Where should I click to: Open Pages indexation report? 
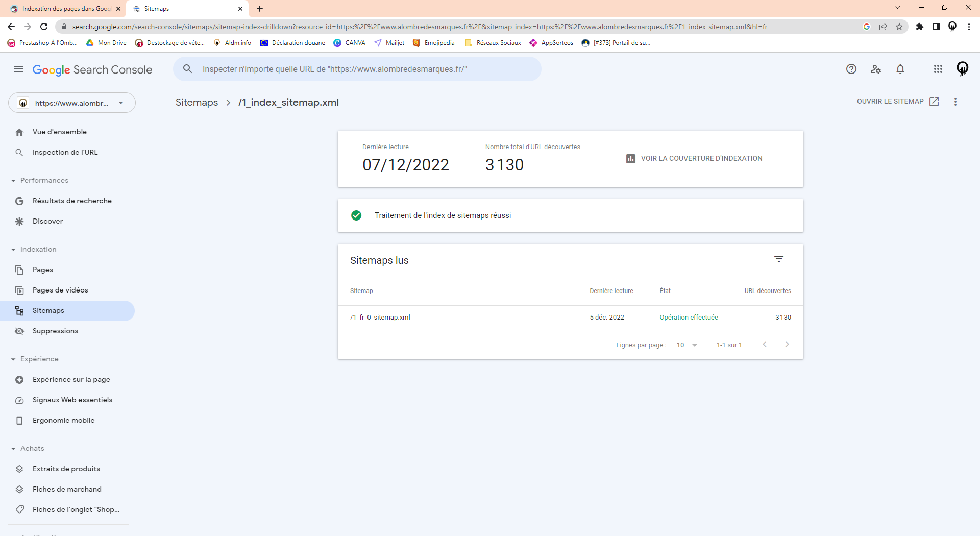pos(67,270)
